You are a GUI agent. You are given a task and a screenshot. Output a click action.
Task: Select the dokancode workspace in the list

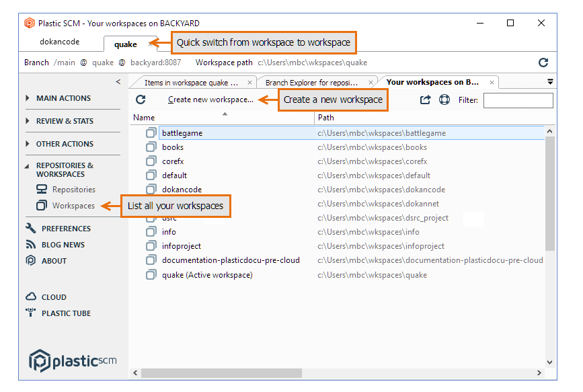pyautogui.click(x=182, y=190)
